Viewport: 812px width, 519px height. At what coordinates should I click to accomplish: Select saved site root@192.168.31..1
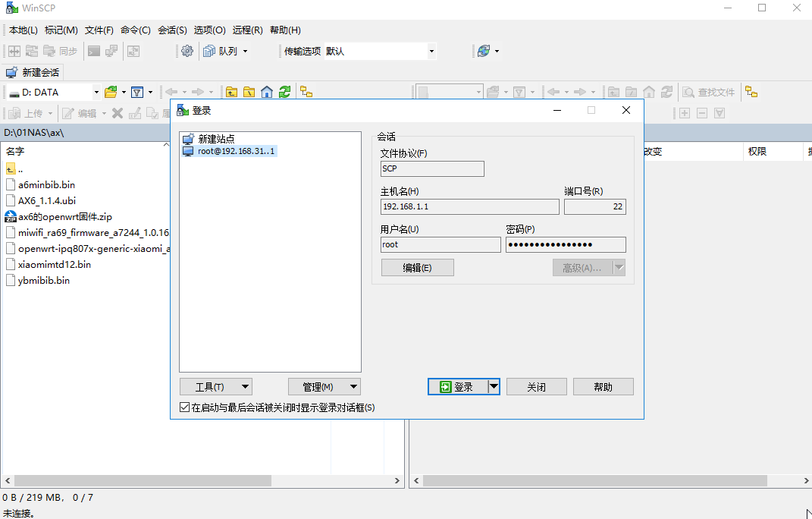click(230, 152)
